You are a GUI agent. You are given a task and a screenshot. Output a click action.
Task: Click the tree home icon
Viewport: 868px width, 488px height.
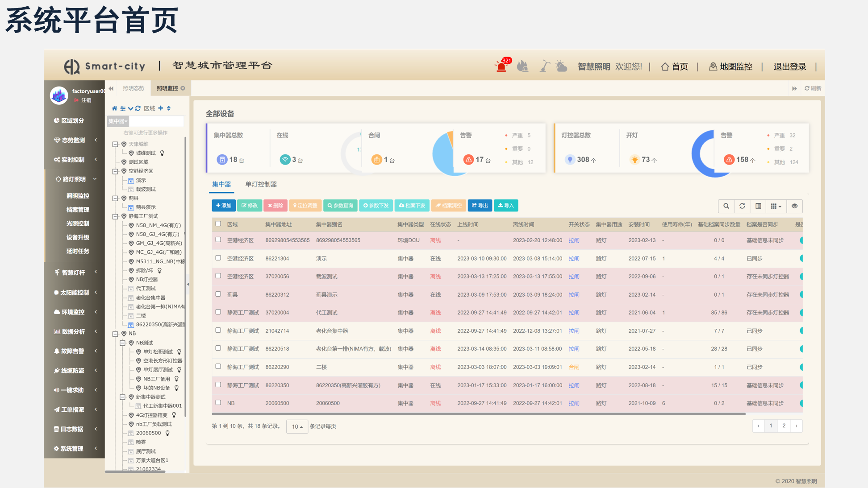point(114,108)
